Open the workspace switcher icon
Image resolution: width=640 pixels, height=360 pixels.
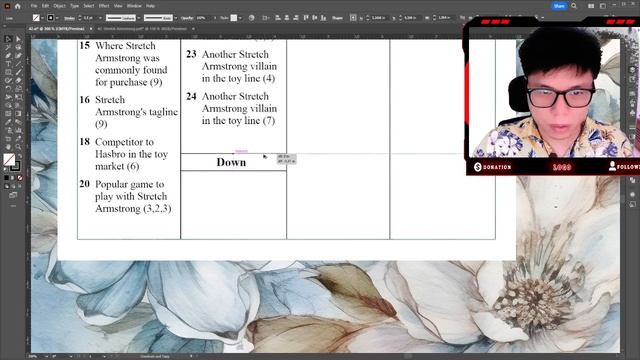(603, 6)
